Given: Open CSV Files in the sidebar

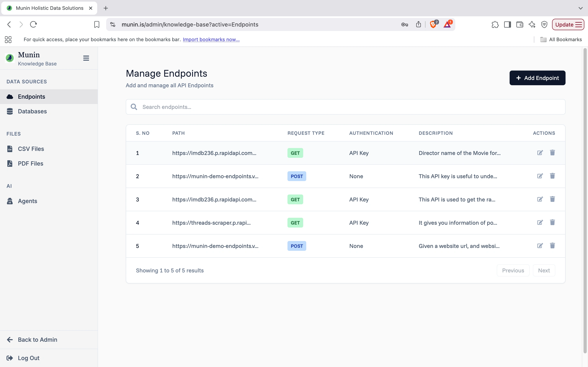Looking at the screenshot, I should click(x=31, y=149).
